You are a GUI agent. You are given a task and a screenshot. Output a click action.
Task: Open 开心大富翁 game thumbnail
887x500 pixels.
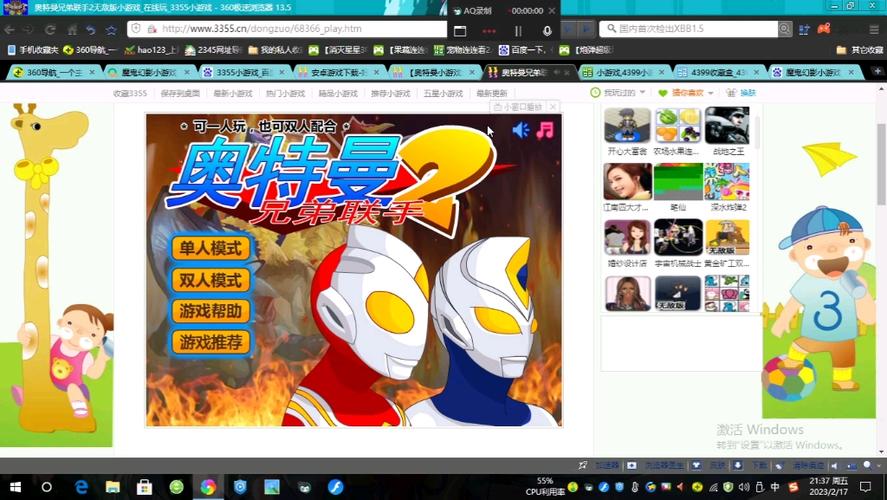[x=627, y=126]
